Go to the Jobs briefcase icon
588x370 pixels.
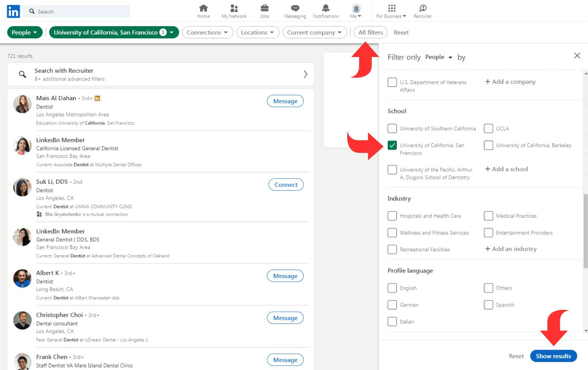[x=264, y=8]
